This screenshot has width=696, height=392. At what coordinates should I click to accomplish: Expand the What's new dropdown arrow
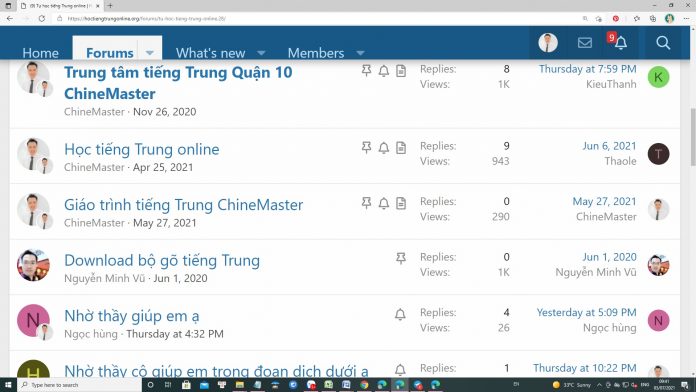click(261, 53)
